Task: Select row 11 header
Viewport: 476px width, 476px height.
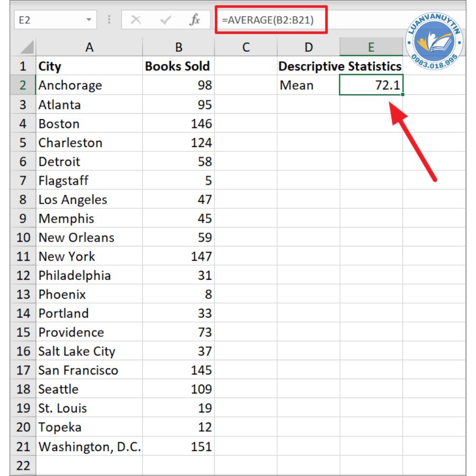Action: (x=23, y=257)
